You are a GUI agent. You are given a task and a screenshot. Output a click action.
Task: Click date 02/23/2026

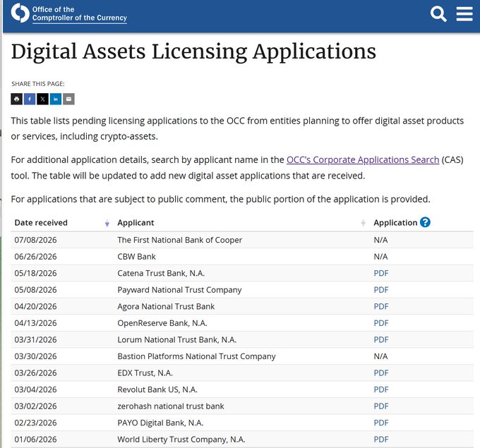click(x=35, y=423)
